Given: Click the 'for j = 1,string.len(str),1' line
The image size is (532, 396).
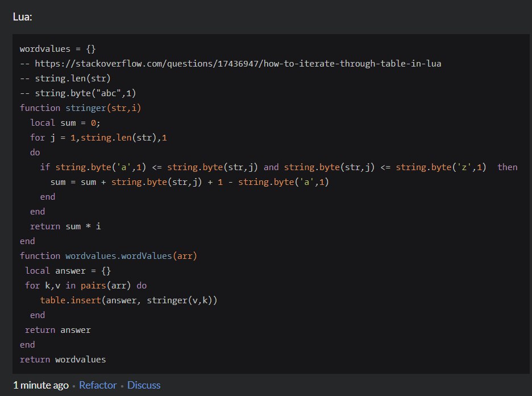Looking at the screenshot, I should click(x=98, y=138).
